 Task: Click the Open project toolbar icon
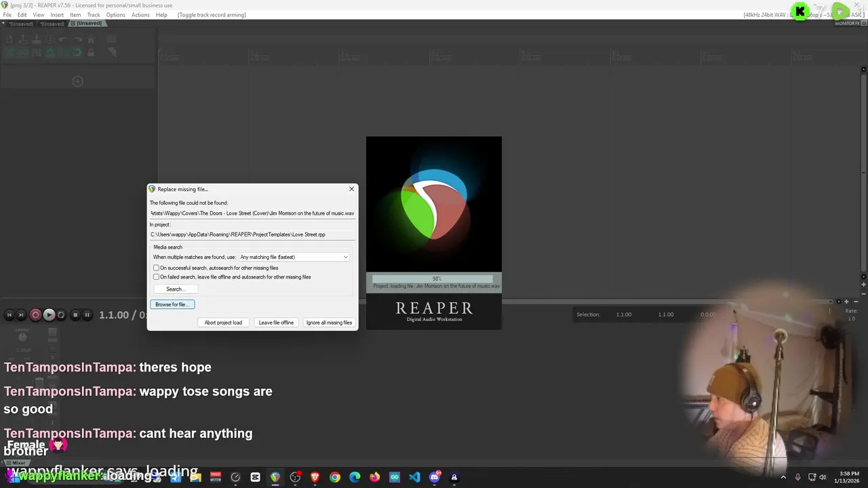(x=23, y=39)
